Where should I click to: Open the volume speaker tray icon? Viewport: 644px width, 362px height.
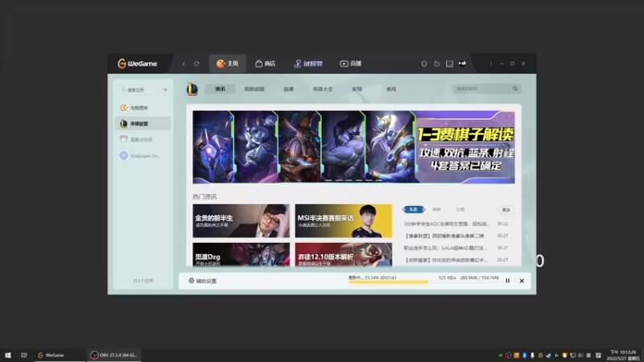(580, 356)
